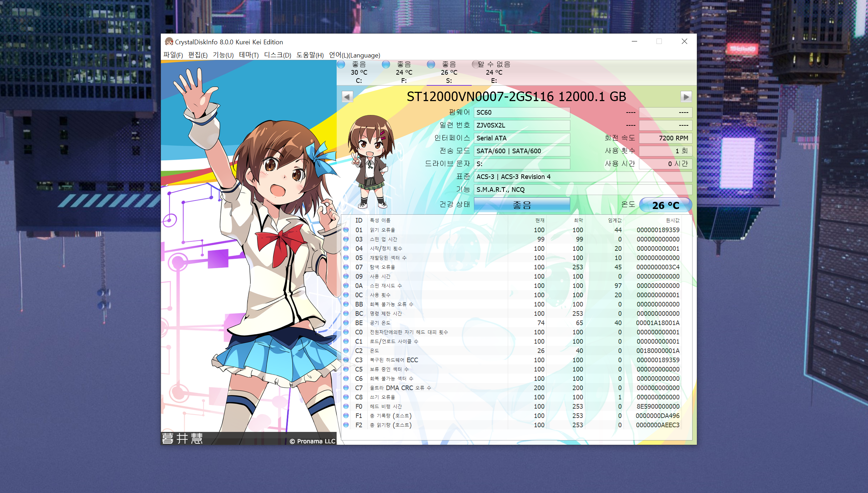Click the next disk right arrow button

coord(685,97)
